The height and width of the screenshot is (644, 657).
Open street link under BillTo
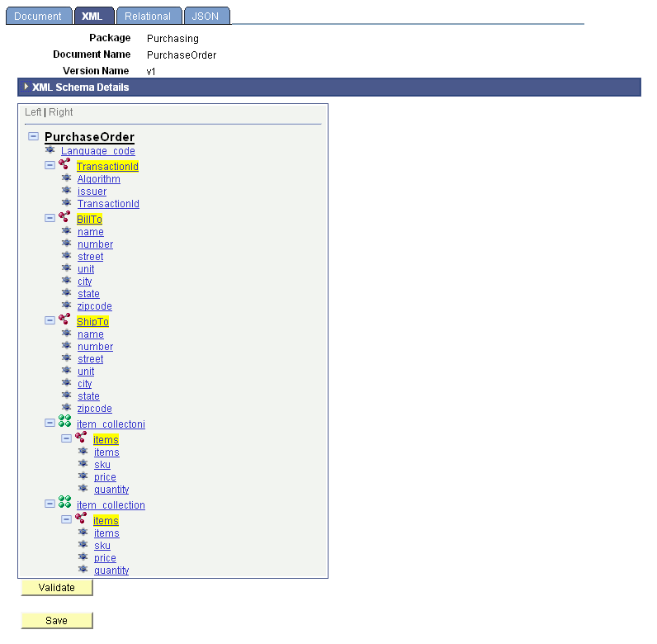[91, 257]
